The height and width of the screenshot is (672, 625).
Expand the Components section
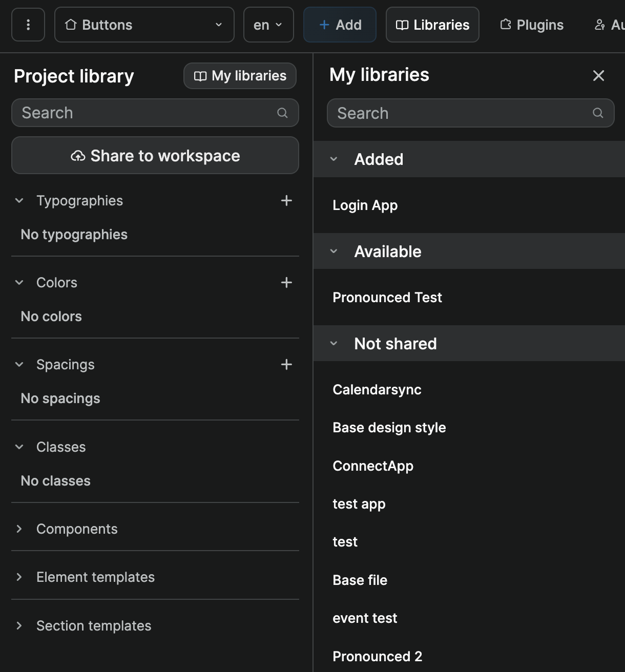(x=19, y=529)
